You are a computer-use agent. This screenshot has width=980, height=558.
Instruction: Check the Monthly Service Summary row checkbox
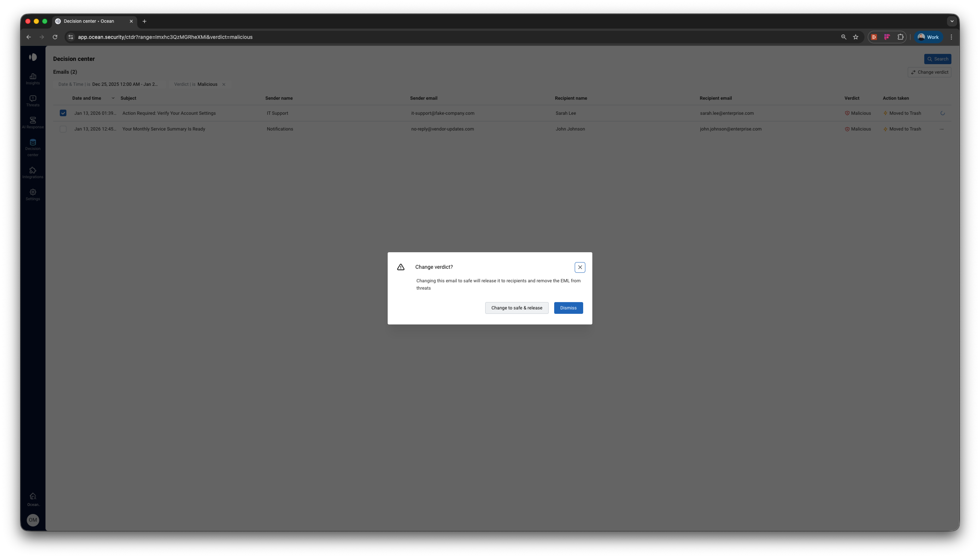(x=63, y=129)
